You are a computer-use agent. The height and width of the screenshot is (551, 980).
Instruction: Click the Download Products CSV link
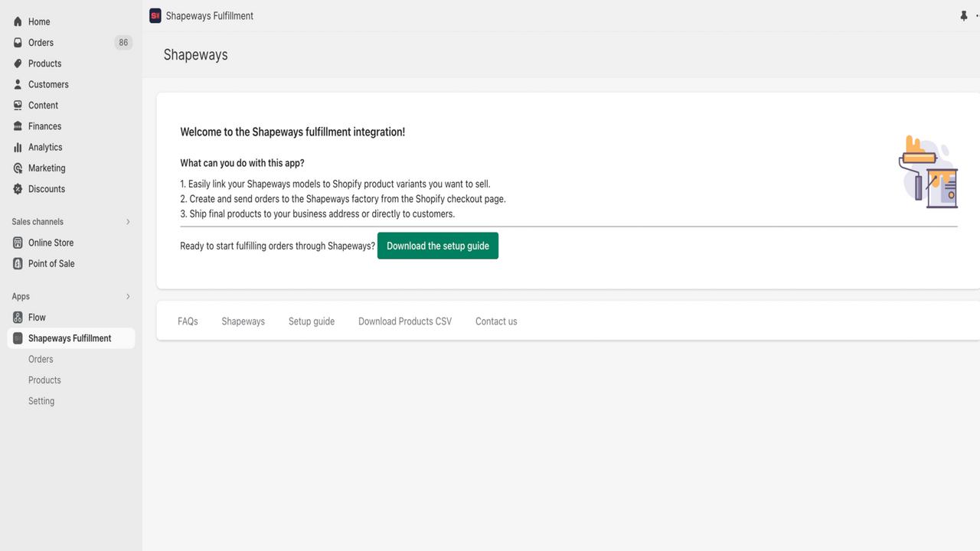click(x=404, y=321)
